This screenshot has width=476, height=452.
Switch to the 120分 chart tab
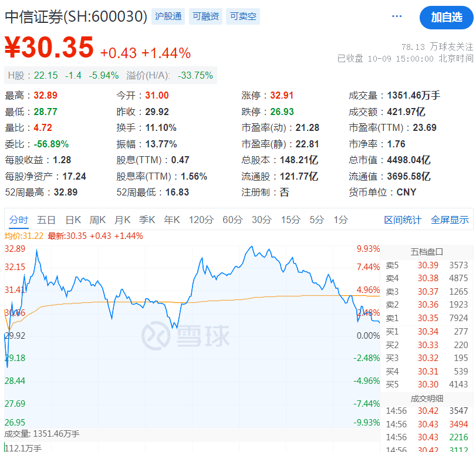tap(201, 220)
